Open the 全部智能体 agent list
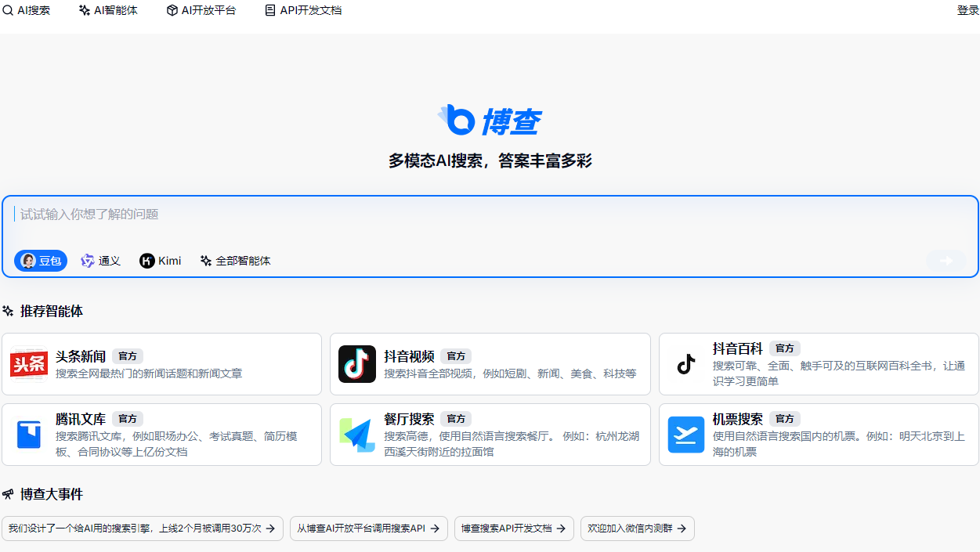 pyautogui.click(x=235, y=261)
